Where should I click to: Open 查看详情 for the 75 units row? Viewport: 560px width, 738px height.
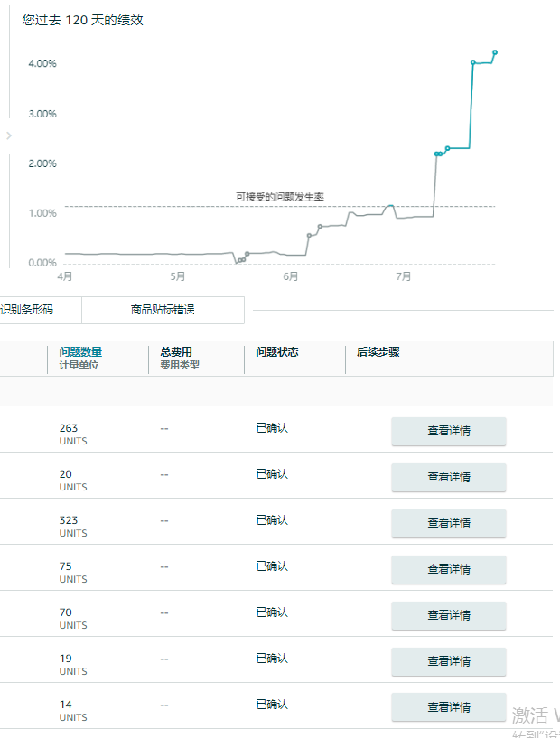(x=449, y=569)
